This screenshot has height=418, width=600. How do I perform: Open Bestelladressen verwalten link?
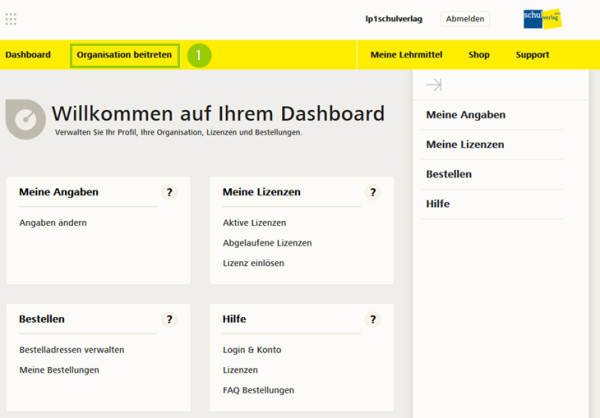(72, 350)
